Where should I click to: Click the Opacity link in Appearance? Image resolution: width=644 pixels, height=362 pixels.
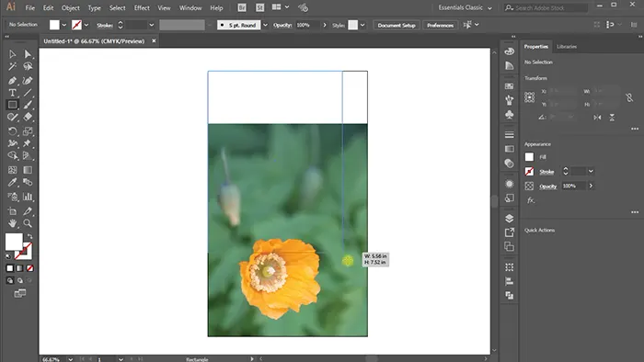tap(548, 187)
